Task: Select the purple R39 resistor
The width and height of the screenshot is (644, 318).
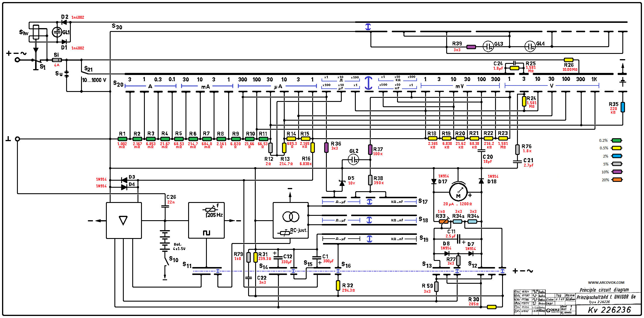Action: point(471,47)
